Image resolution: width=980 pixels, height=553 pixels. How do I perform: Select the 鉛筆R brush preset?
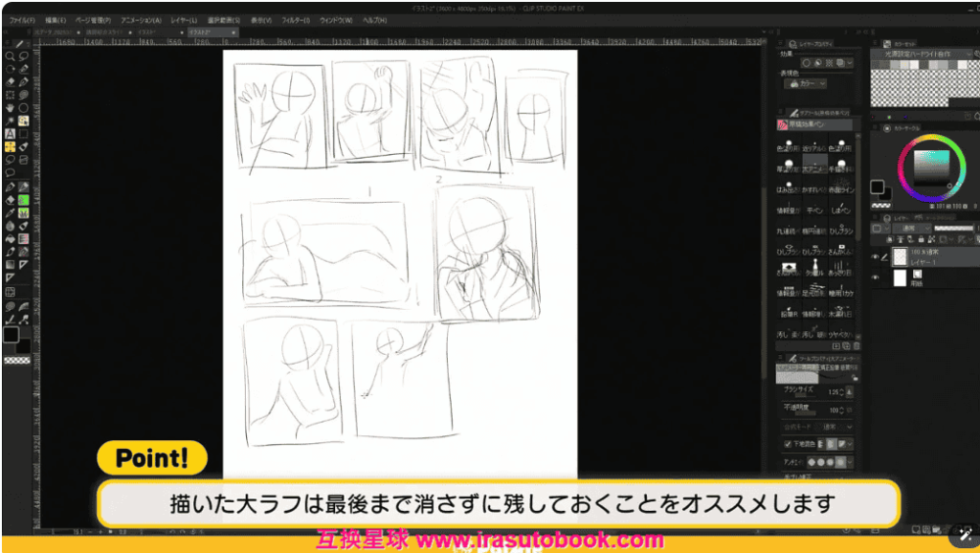coord(788,314)
